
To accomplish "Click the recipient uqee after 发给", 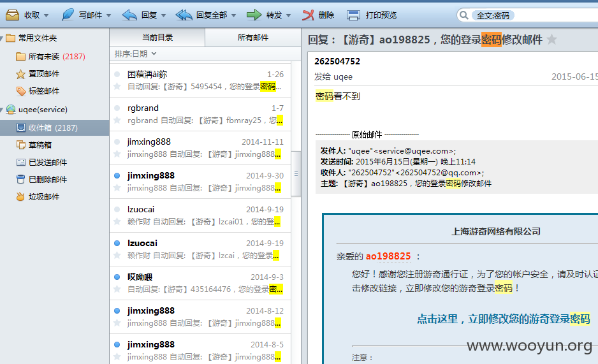I will 343,77.
